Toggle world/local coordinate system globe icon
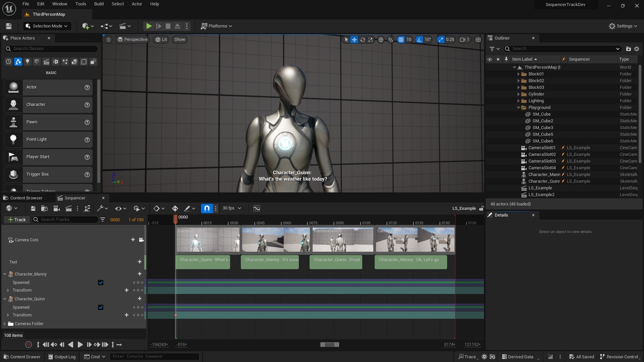The width and height of the screenshot is (644, 362). point(381,40)
